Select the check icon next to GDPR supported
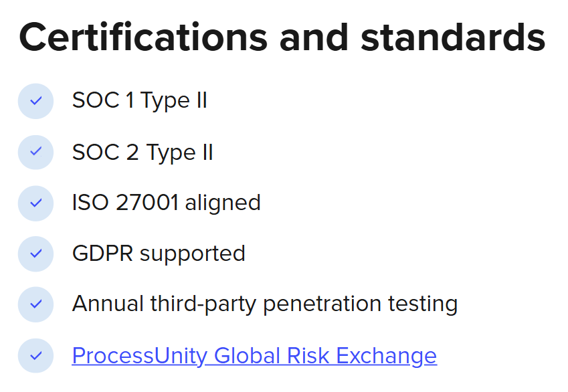Image resolution: width=568 pixels, height=392 pixels. [x=36, y=254]
